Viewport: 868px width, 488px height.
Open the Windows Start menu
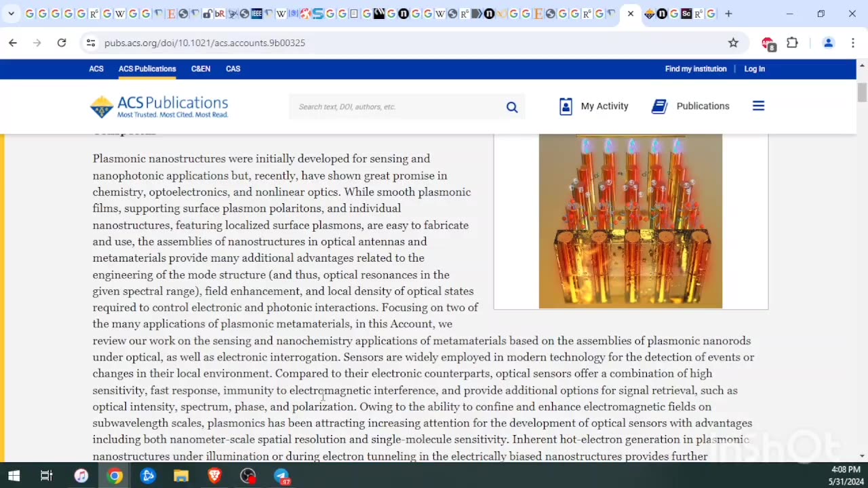(14, 476)
